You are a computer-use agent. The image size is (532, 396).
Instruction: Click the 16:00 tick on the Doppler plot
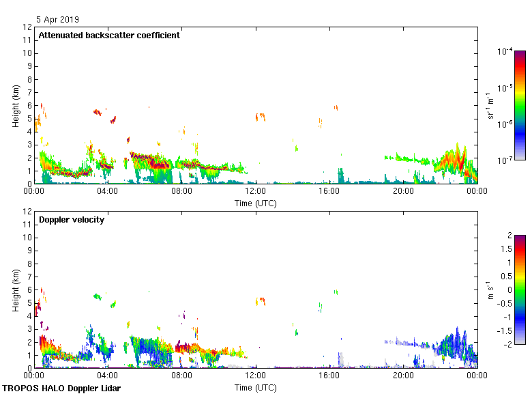329,376
